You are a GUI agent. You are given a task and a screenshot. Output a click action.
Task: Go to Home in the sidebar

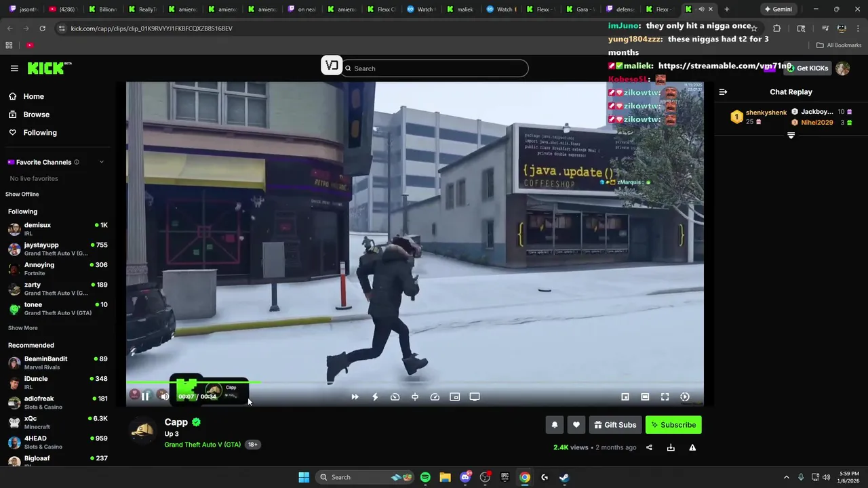point(33,96)
